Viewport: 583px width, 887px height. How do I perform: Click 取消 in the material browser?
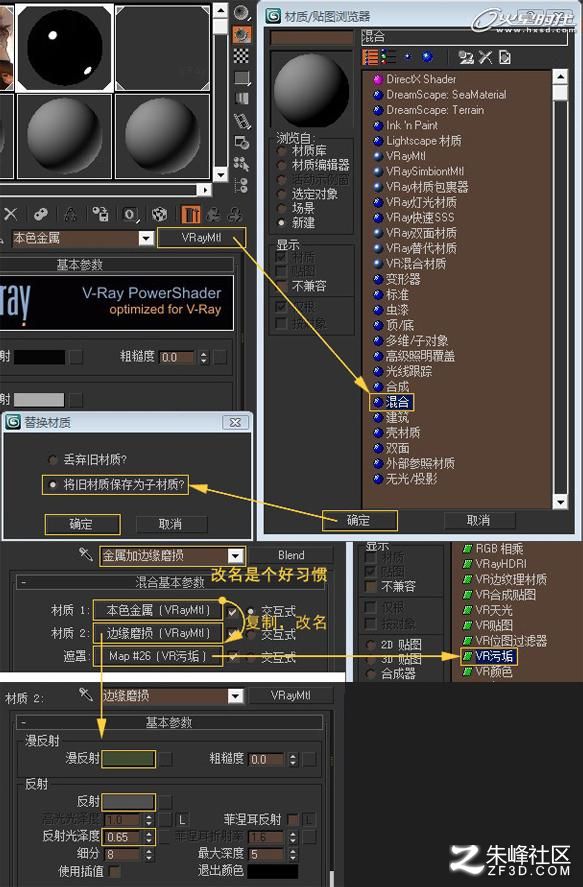[479, 520]
